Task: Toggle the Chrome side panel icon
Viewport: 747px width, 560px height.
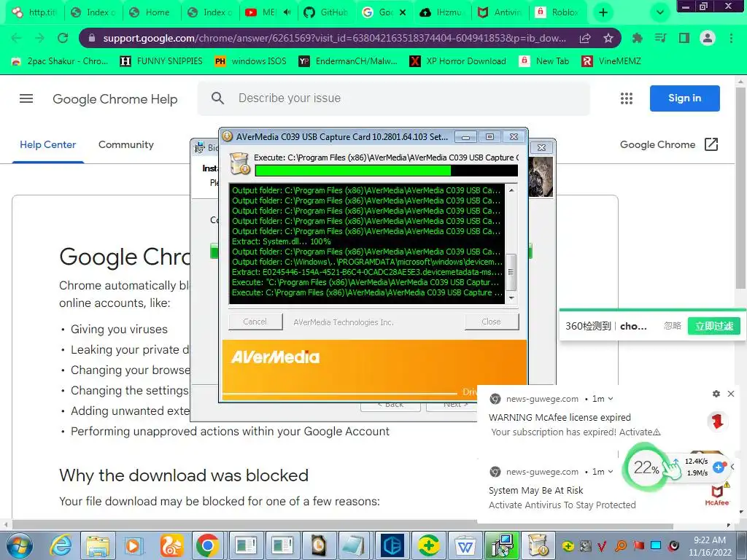Action: [684, 38]
